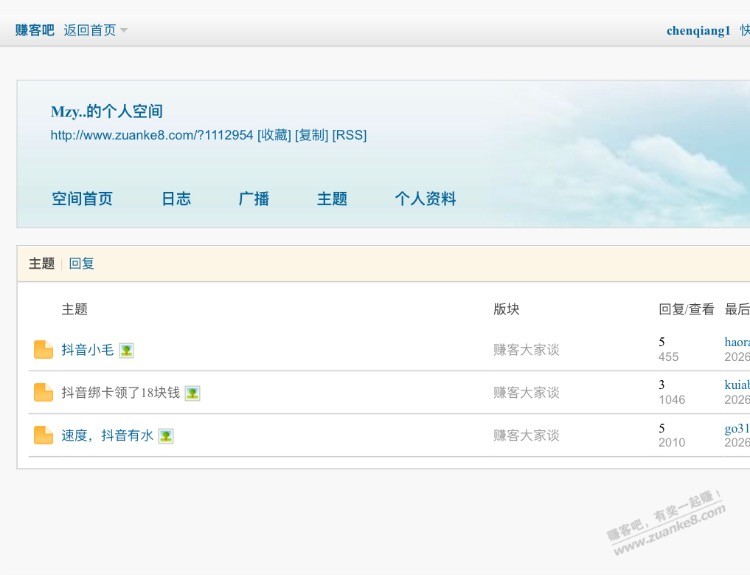The width and height of the screenshot is (750, 575).
Task: Click image attachment icon after 抖音绑卡领了18块钱
Action: 192,393
